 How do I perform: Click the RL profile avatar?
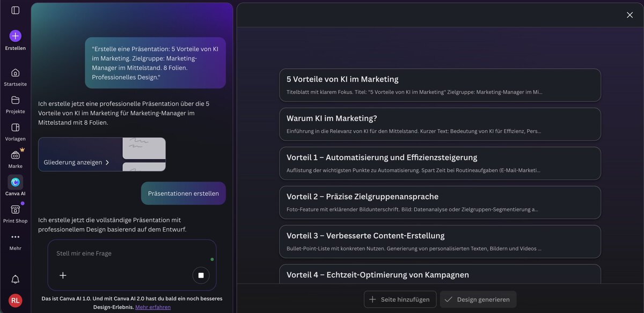tap(15, 300)
